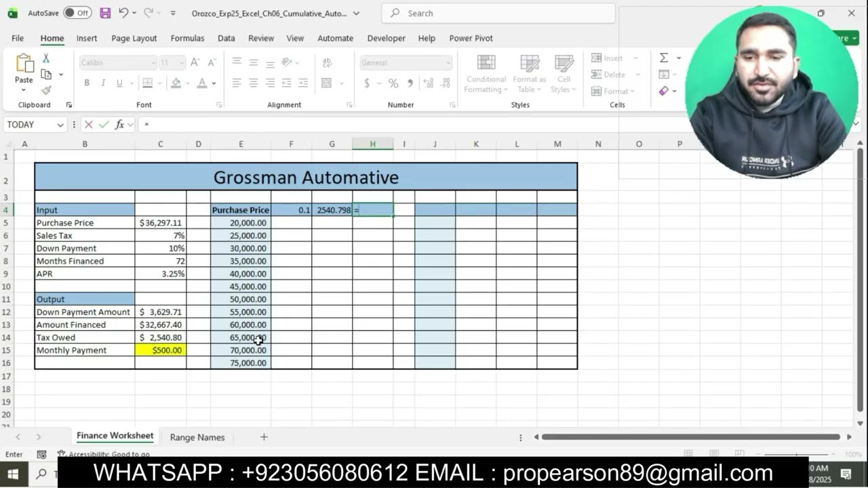
Task: Click the Fill Color bucket swatch
Action: pyautogui.click(x=176, y=83)
